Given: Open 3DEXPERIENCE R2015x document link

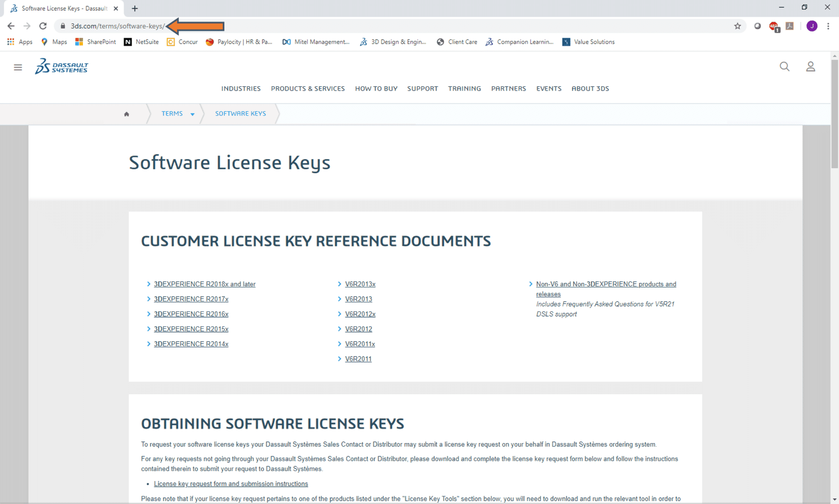Looking at the screenshot, I should (x=191, y=329).
